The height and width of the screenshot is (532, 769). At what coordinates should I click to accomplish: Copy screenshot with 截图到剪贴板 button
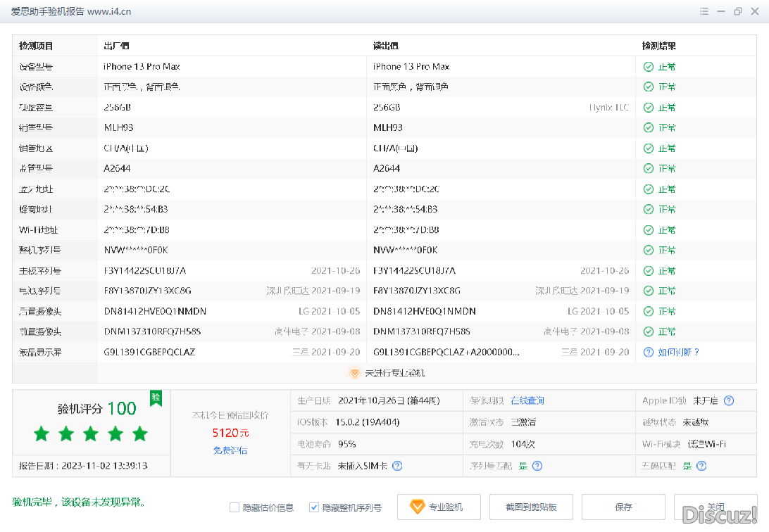click(x=531, y=507)
